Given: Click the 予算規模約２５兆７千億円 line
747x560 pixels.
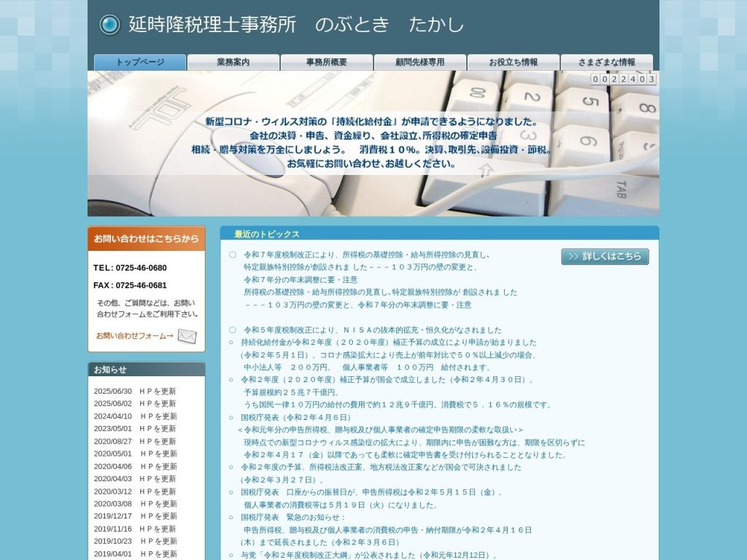Looking at the screenshot, I should [292, 392].
